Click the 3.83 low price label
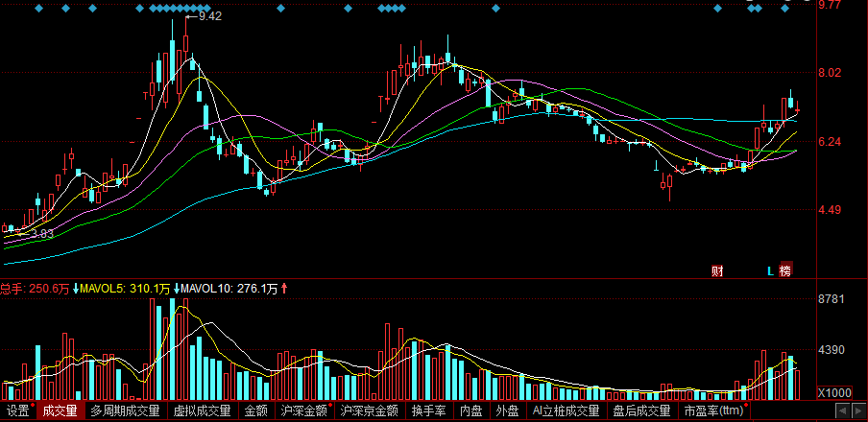This screenshot has height=422, width=868. point(42,234)
